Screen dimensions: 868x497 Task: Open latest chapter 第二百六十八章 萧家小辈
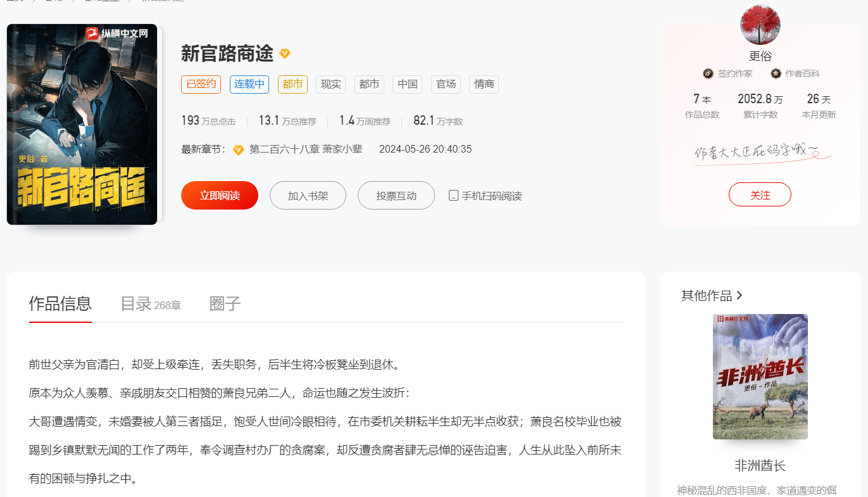[306, 150]
